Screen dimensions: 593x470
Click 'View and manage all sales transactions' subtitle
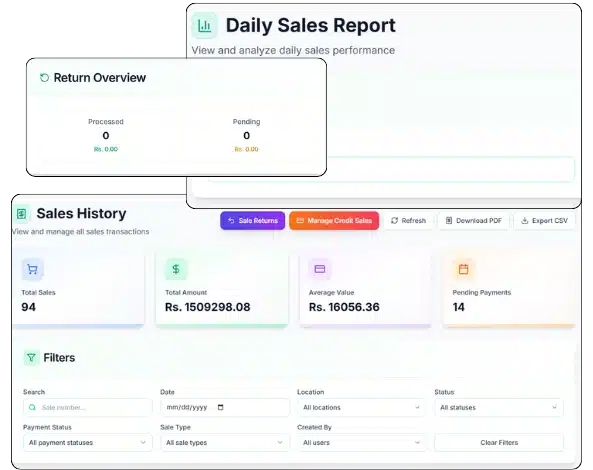(81, 231)
